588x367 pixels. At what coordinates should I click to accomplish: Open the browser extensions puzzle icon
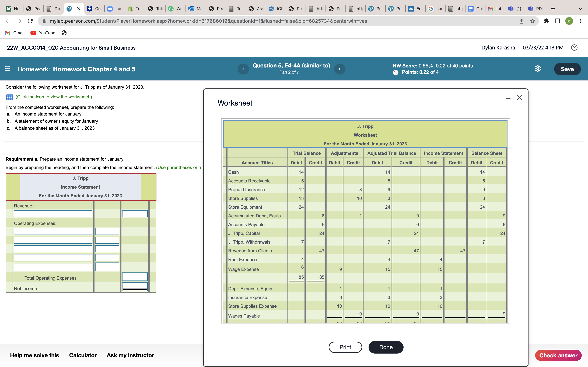click(x=547, y=21)
